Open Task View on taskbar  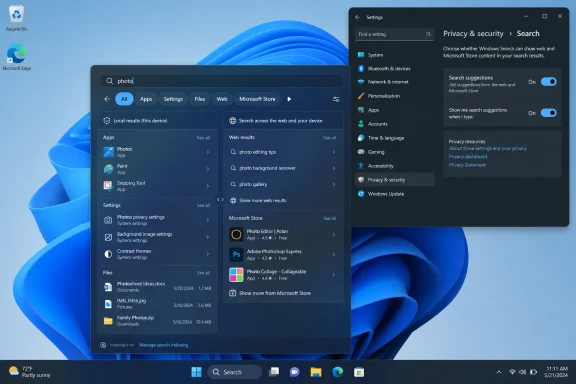pos(274,372)
